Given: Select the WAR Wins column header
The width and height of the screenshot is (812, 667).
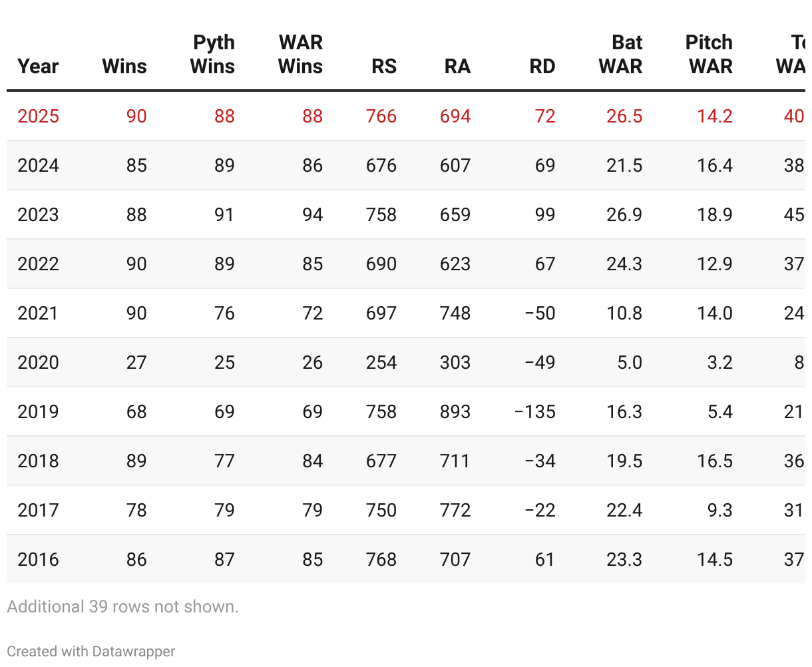Looking at the screenshot, I should coord(300,55).
